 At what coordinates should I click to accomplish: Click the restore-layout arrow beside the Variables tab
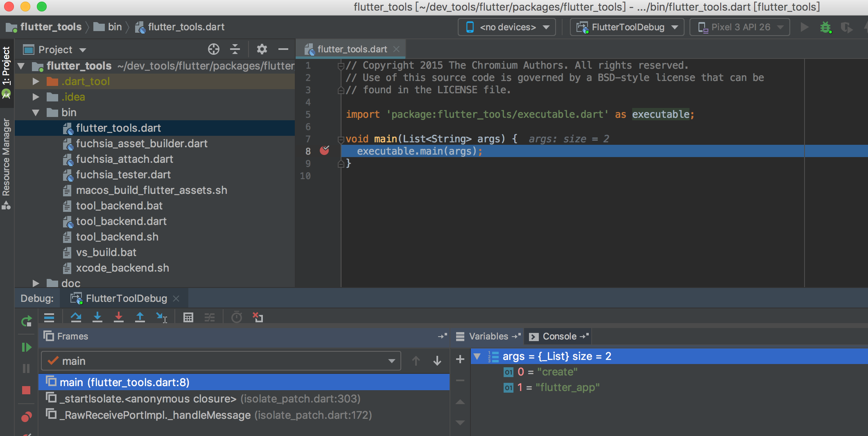click(x=516, y=336)
